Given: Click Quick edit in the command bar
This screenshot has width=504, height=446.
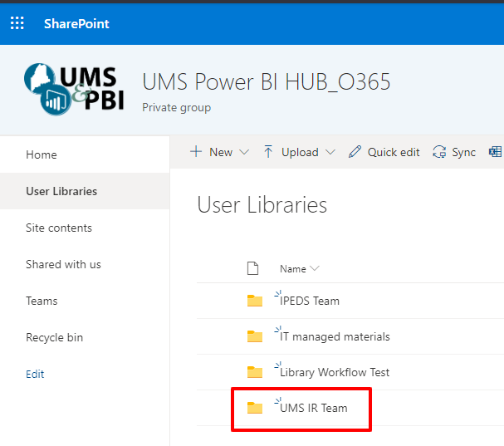Looking at the screenshot, I should [x=394, y=152].
